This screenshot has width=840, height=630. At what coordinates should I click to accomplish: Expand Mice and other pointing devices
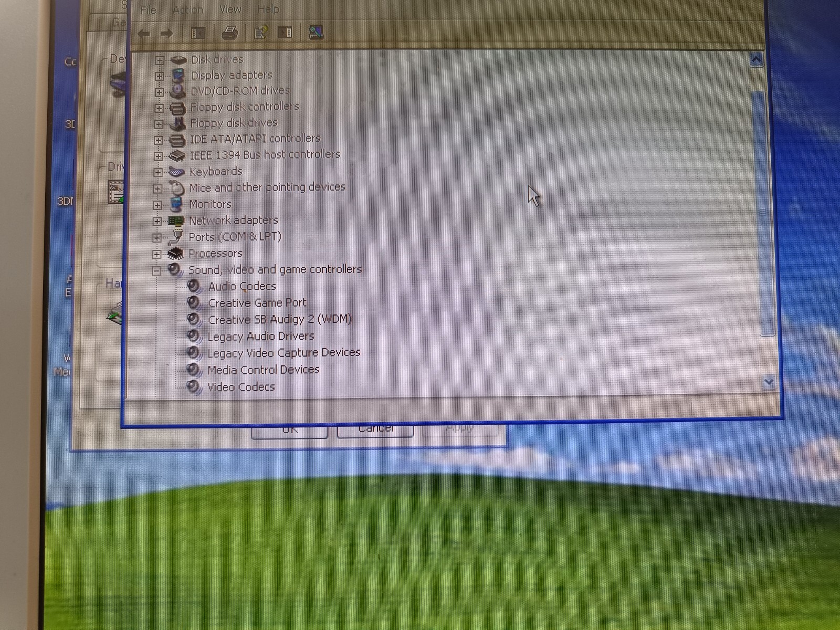157,188
